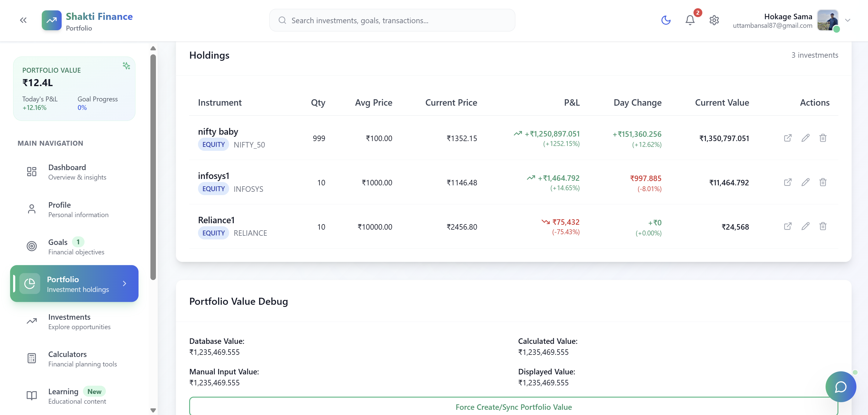Edit the nifty baby holding
The width and height of the screenshot is (868, 415).
[805, 138]
